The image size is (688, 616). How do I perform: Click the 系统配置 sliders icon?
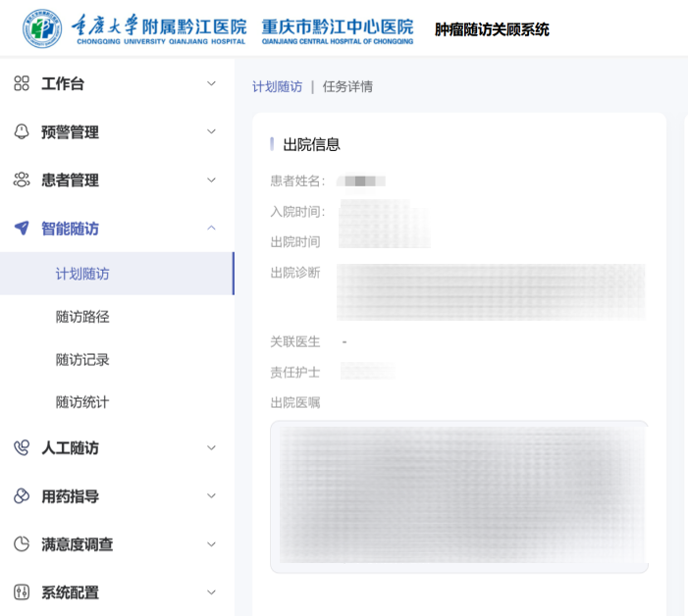(x=22, y=592)
